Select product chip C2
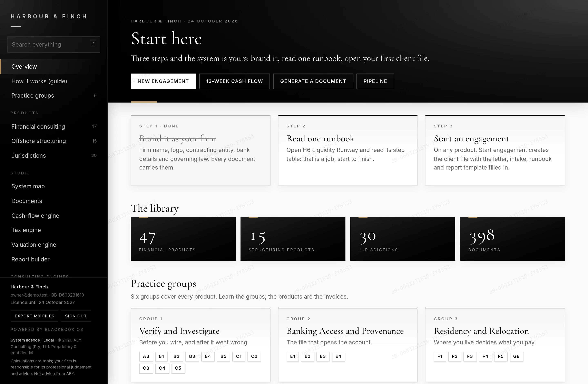 click(254, 356)
